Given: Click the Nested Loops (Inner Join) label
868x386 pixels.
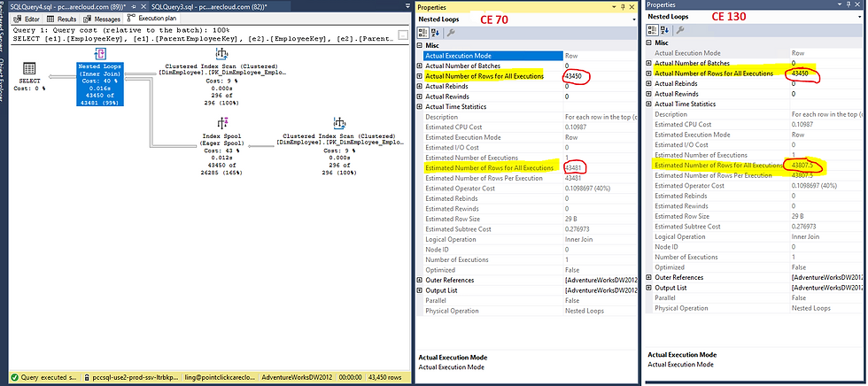Looking at the screenshot, I should coord(101,70).
